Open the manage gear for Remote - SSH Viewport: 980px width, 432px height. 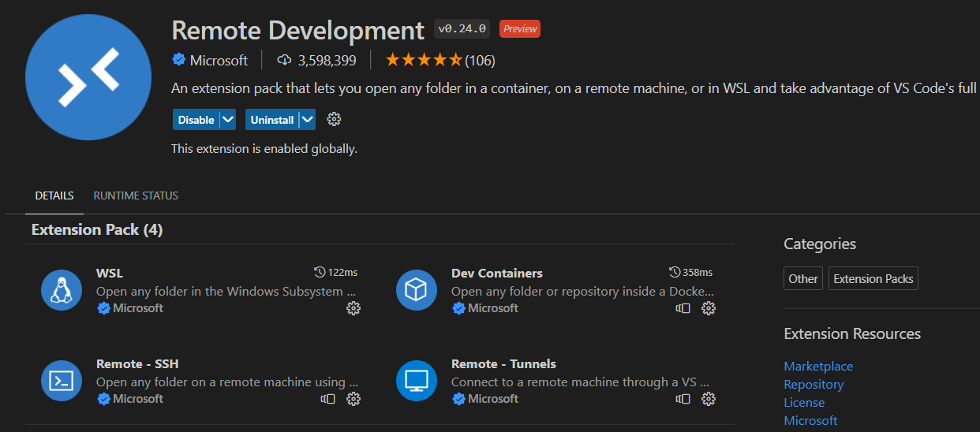[353, 399]
